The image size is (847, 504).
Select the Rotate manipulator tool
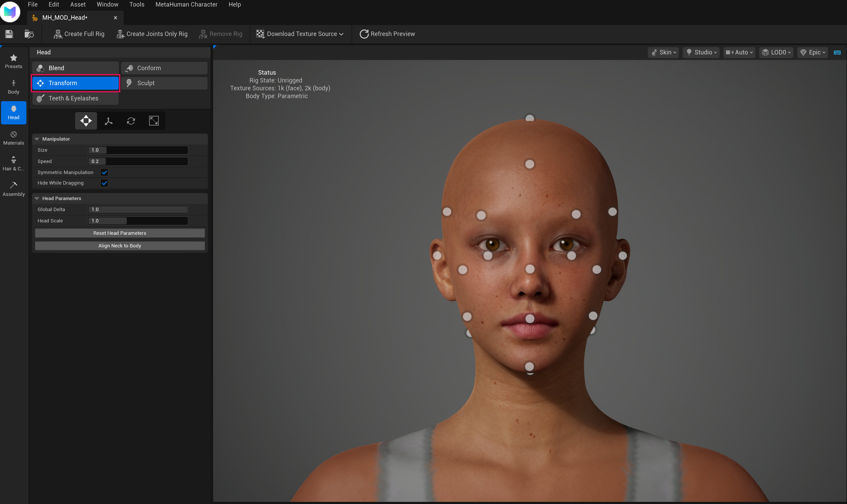[131, 121]
